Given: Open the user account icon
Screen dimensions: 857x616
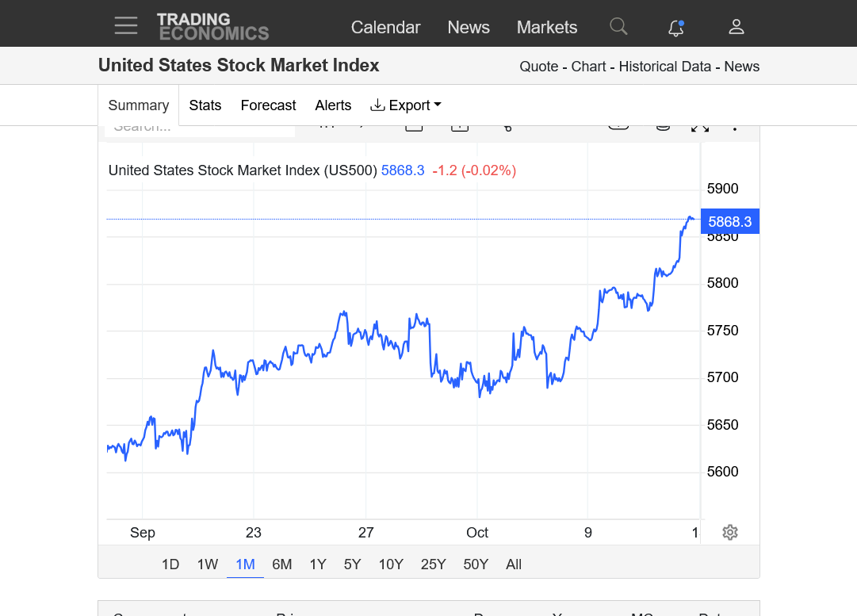Looking at the screenshot, I should pyautogui.click(x=736, y=27).
